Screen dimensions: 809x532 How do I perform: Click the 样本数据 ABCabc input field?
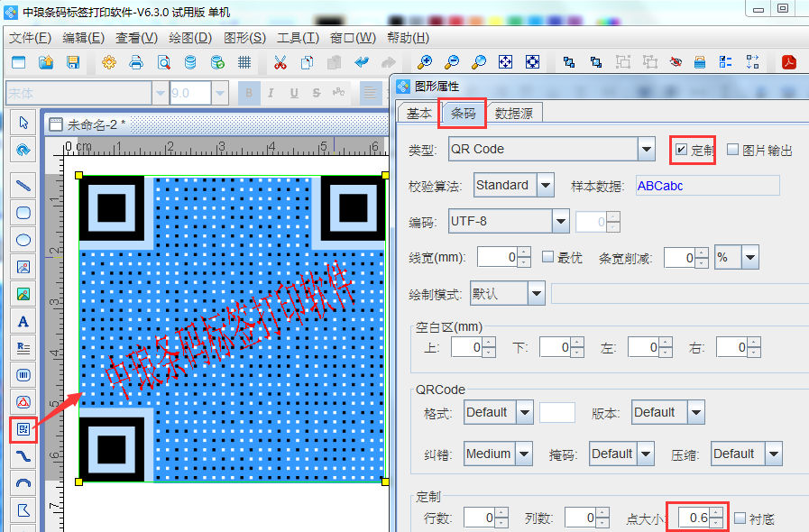pos(707,186)
